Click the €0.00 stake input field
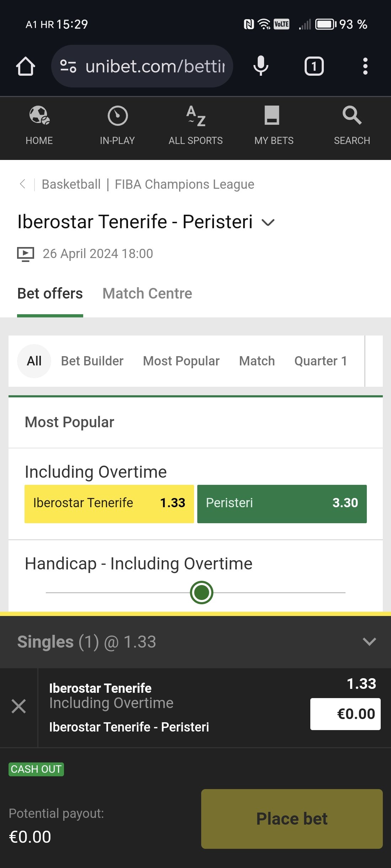 coord(345,714)
